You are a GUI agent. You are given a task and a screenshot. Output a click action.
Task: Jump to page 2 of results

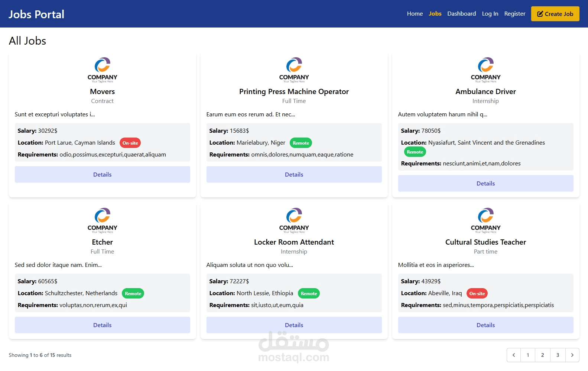543,355
